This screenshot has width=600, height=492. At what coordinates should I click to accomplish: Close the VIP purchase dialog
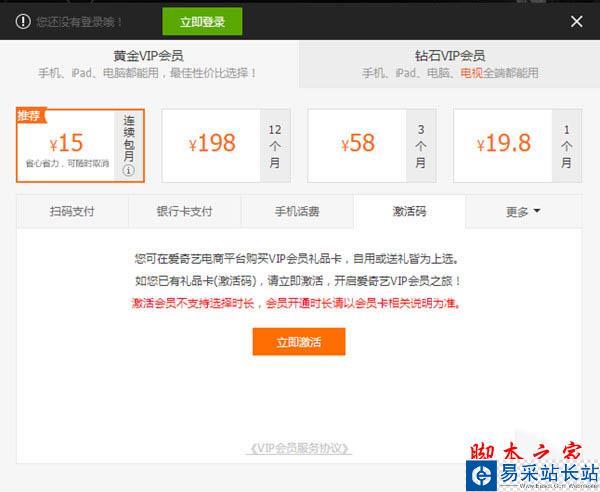(576, 21)
